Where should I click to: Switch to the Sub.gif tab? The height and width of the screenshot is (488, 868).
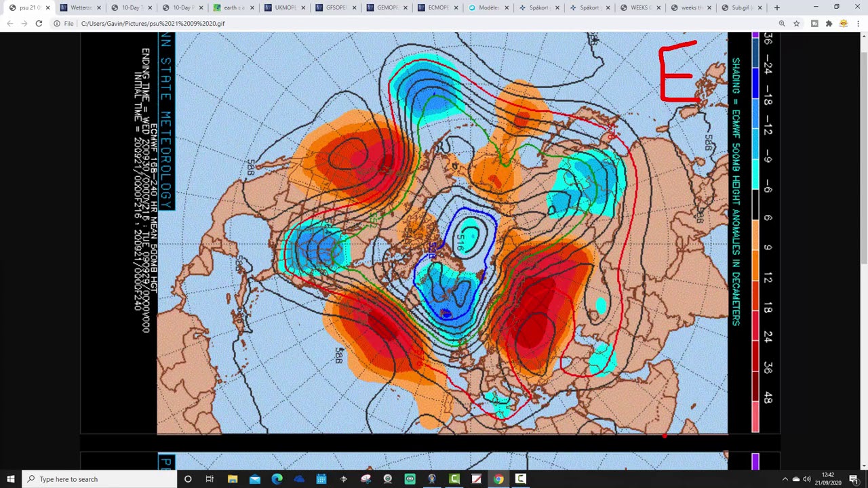(x=743, y=7)
